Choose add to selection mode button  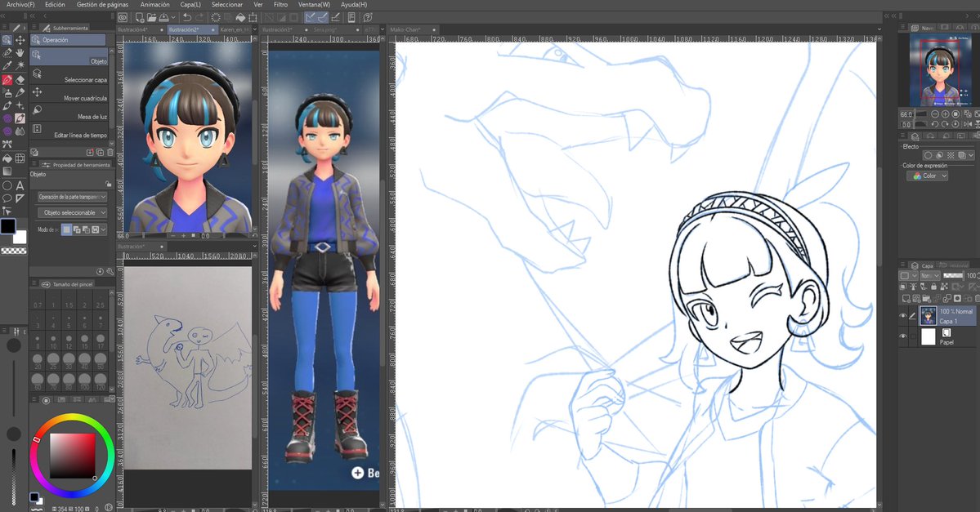(x=76, y=229)
